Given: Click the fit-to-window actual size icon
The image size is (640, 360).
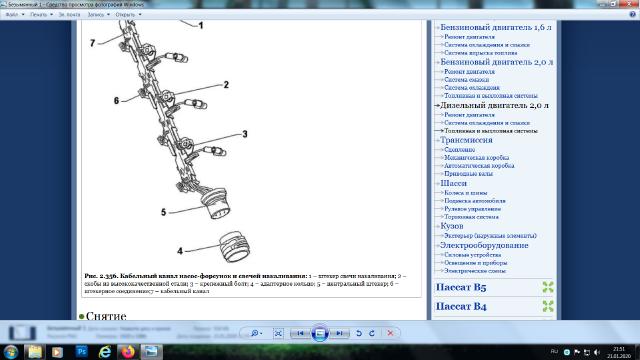Looking at the screenshot, I should point(278,333).
